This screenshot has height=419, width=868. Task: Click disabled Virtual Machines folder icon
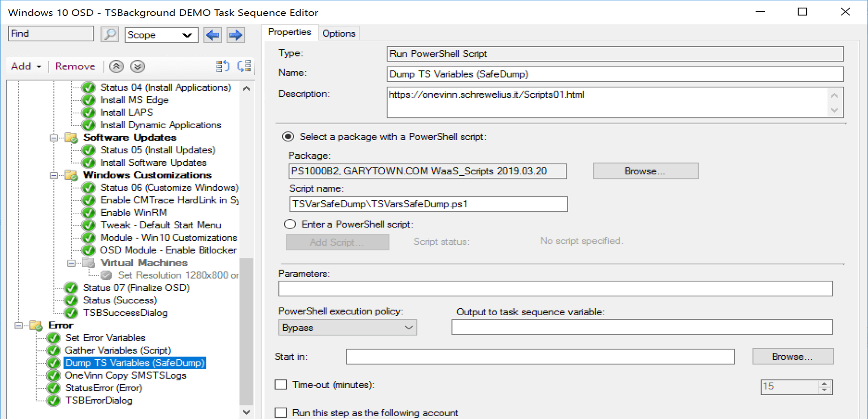click(x=89, y=263)
